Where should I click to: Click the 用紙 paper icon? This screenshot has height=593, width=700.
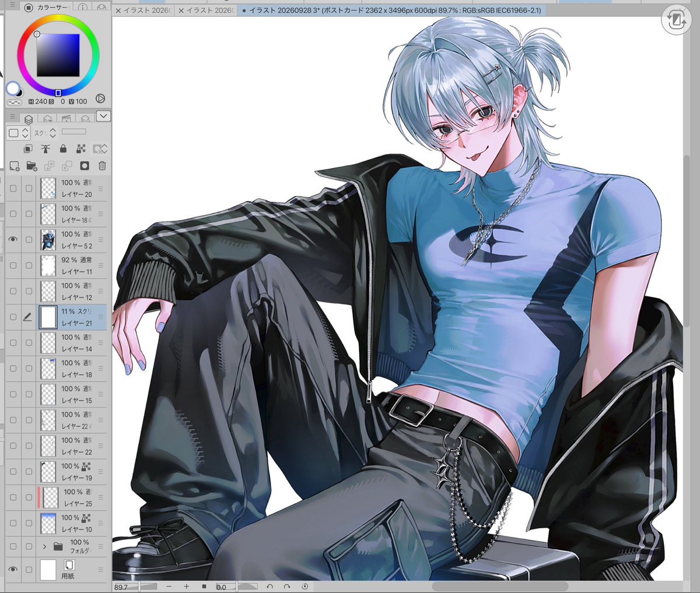point(69,565)
